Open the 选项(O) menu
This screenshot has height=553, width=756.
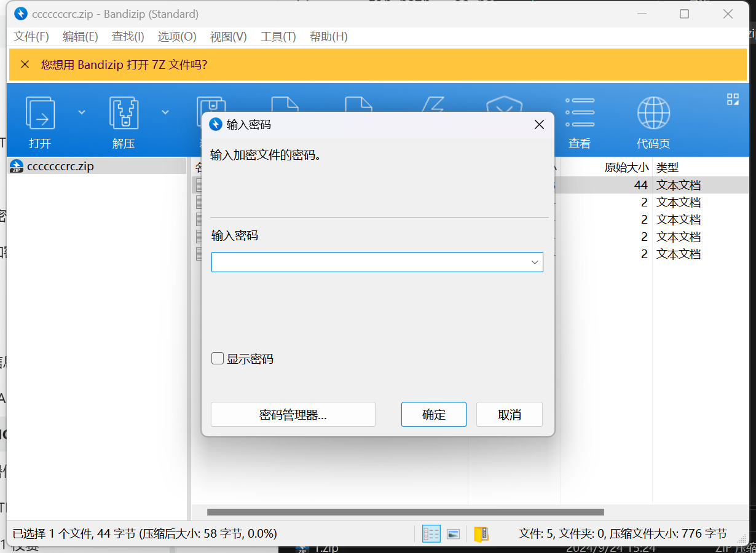click(x=177, y=37)
